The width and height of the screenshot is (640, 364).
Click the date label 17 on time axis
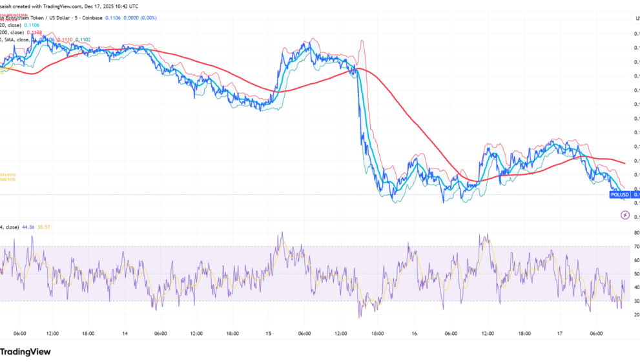(560, 334)
